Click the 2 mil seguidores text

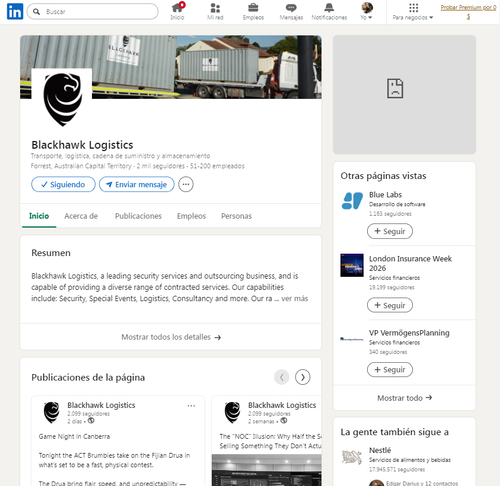(161, 166)
